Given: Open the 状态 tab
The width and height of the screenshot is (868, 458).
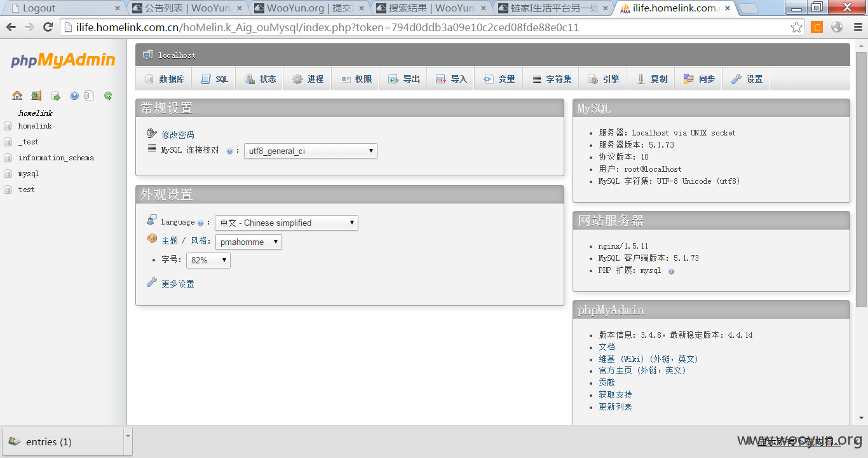Looking at the screenshot, I should (260, 79).
